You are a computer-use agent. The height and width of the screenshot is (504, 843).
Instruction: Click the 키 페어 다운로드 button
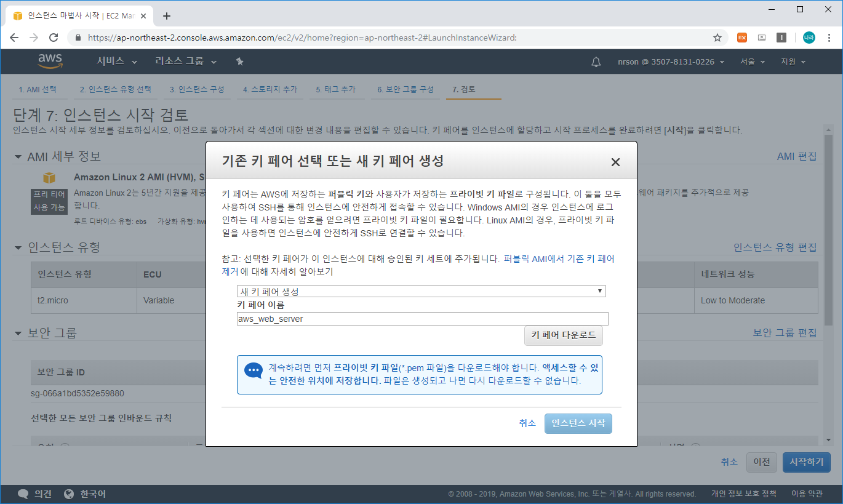[x=564, y=335]
